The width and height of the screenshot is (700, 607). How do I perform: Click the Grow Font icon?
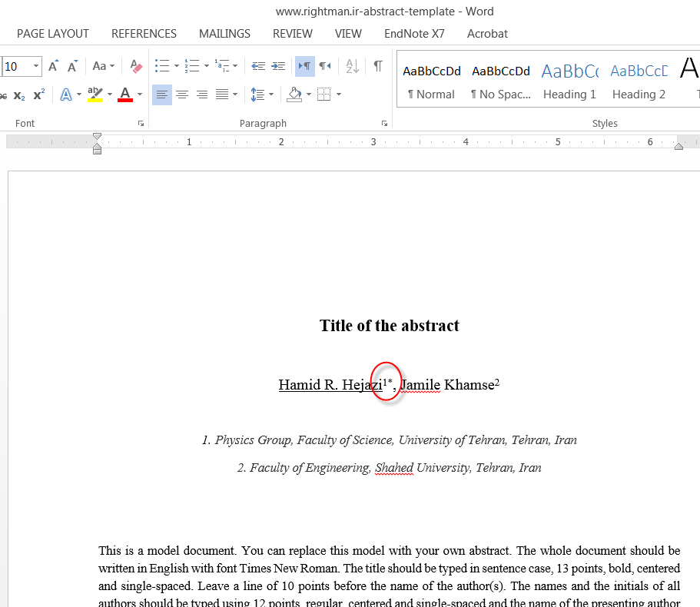(x=53, y=67)
